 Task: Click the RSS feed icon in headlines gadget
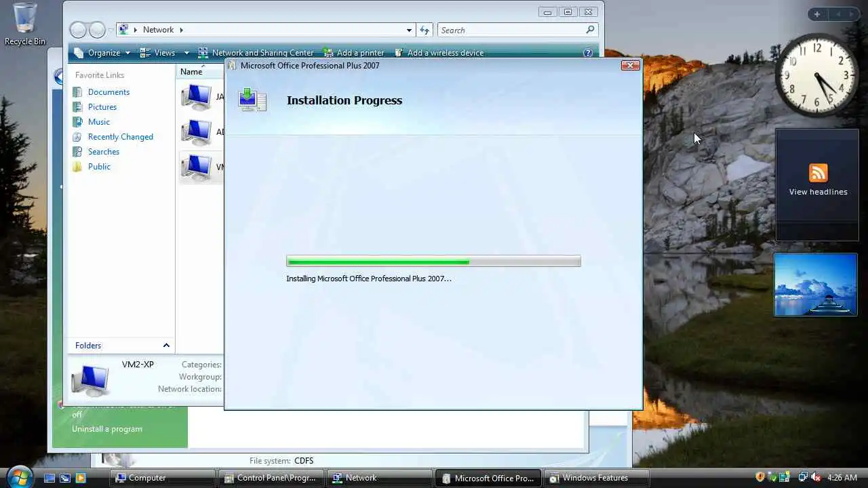click(x=818, y=172)
